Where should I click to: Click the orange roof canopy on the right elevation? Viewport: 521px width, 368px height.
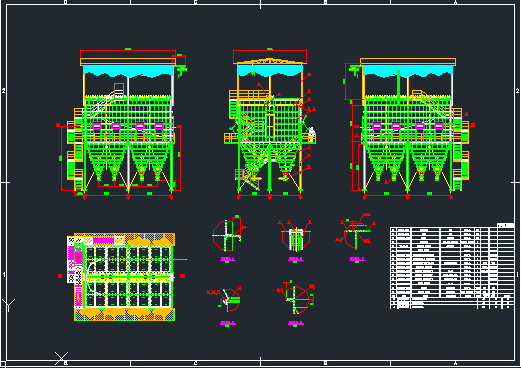pyautogui.click(x=408, y=62)
